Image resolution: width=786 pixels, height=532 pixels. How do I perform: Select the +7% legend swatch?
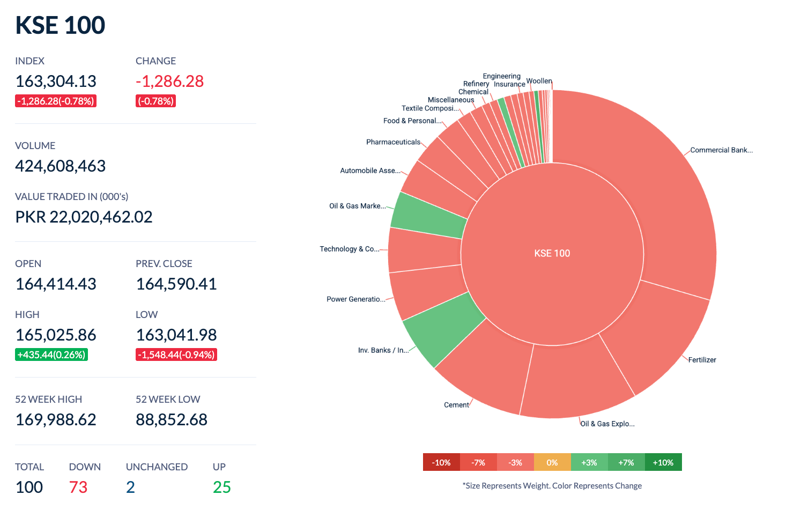click(x=626, y=462)
